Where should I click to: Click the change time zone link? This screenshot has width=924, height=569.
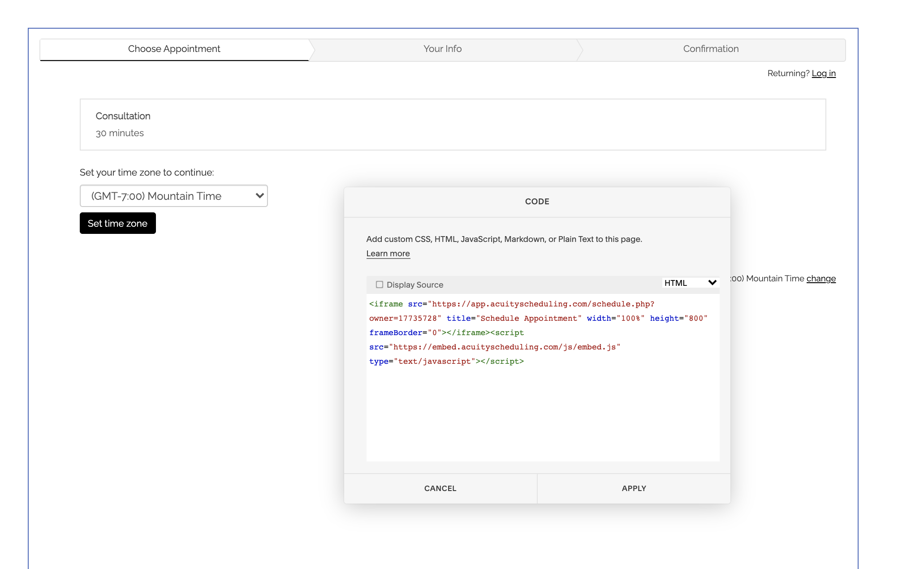(821, 279)
